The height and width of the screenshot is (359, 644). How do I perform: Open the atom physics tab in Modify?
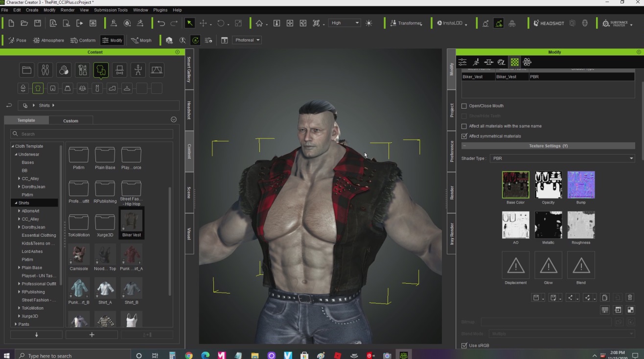tap(527, 62)
